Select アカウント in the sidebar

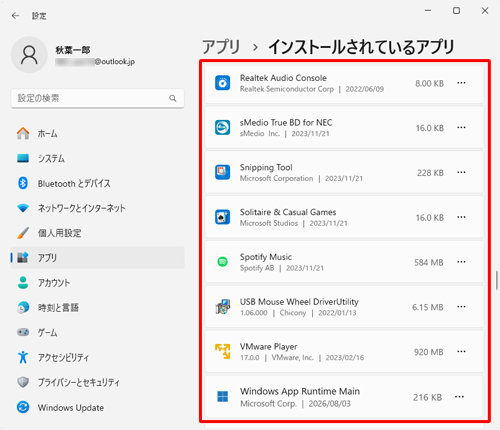[97, 283]
